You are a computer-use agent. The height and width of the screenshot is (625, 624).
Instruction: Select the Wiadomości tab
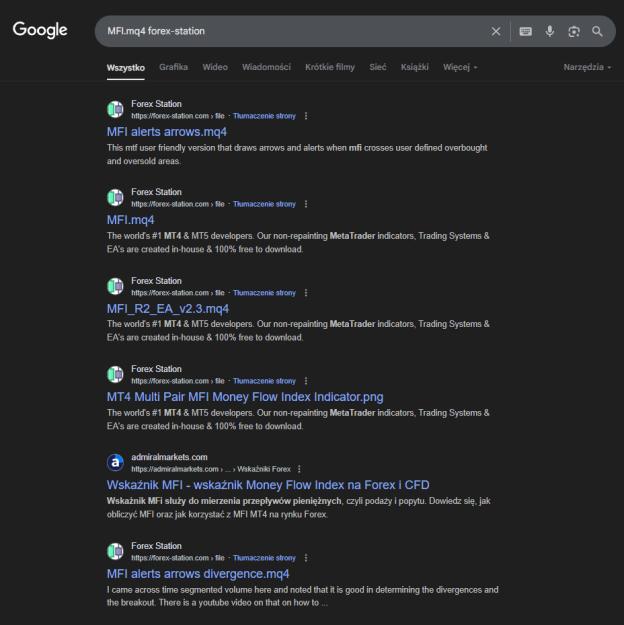coord(266,67)
